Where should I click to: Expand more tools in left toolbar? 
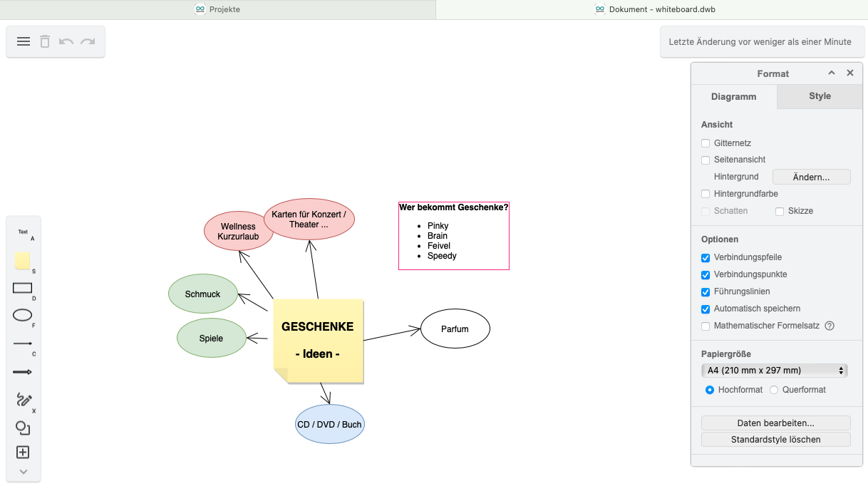[x=23, y=471]
